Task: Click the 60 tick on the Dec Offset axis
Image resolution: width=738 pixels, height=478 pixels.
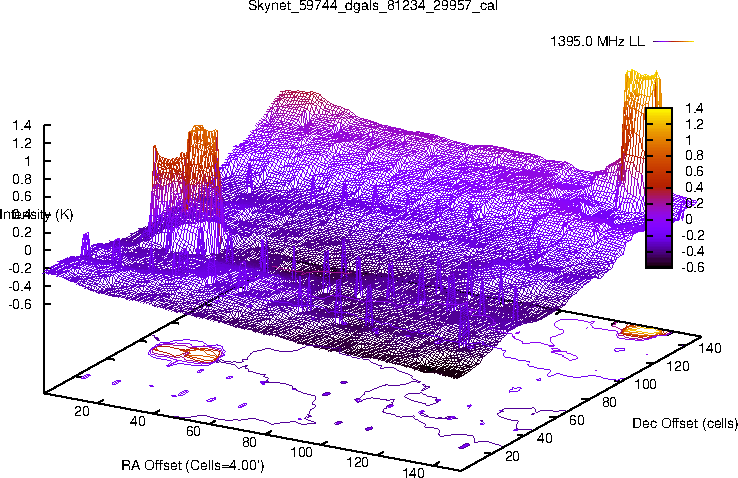Action: (577, 420)
